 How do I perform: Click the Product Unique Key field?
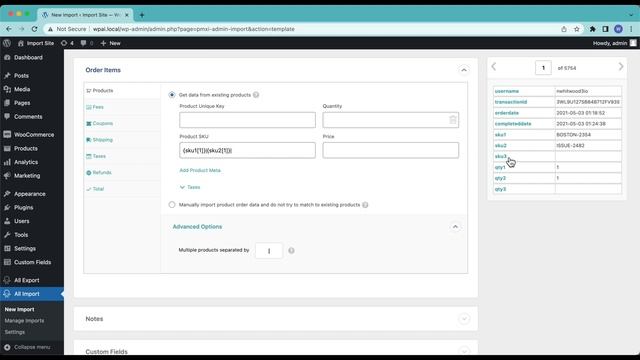point(247,120)
